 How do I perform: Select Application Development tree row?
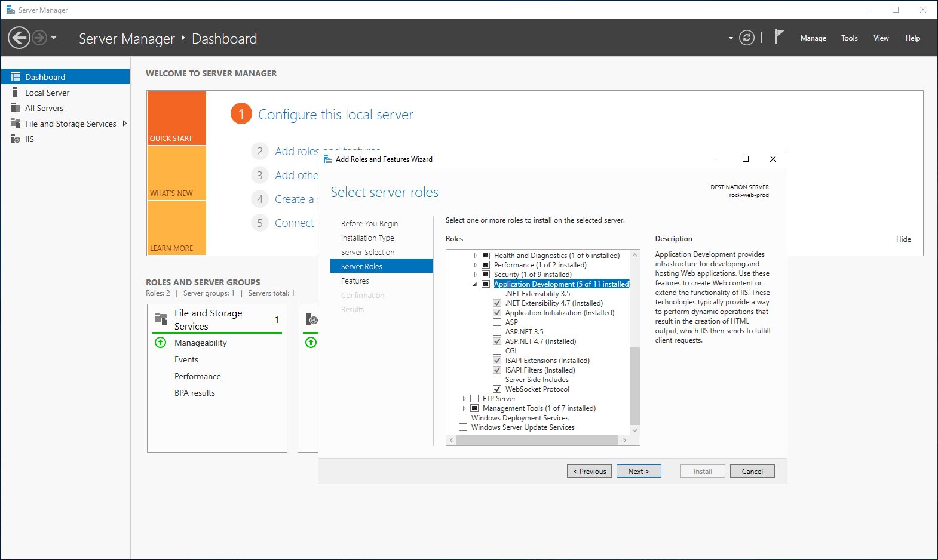click(561, 284)
